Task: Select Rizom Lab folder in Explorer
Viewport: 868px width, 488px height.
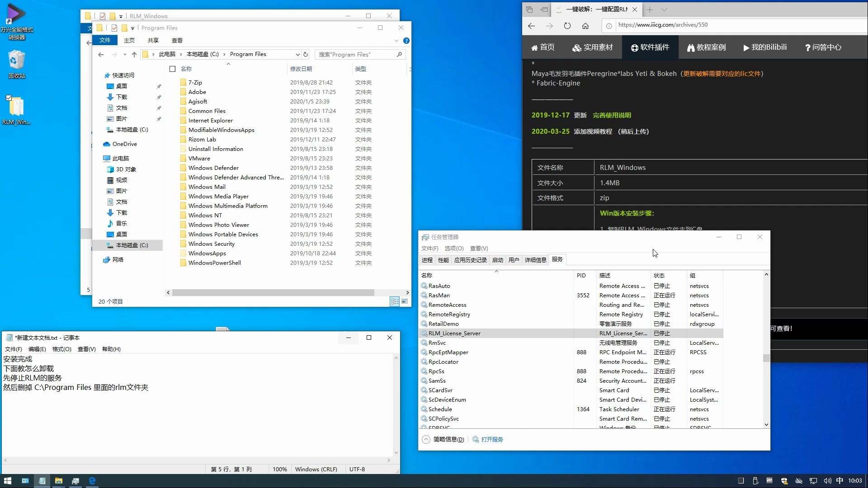Action: [202, 139]
